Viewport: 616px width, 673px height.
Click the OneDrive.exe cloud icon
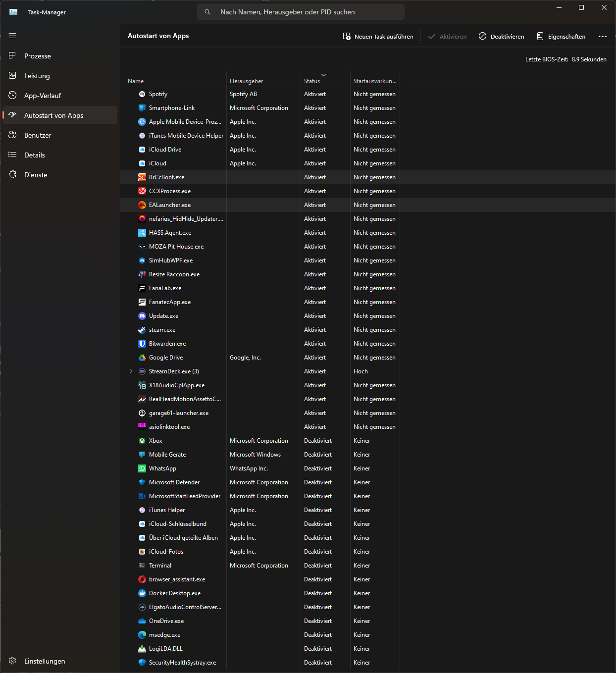point(142,621)
